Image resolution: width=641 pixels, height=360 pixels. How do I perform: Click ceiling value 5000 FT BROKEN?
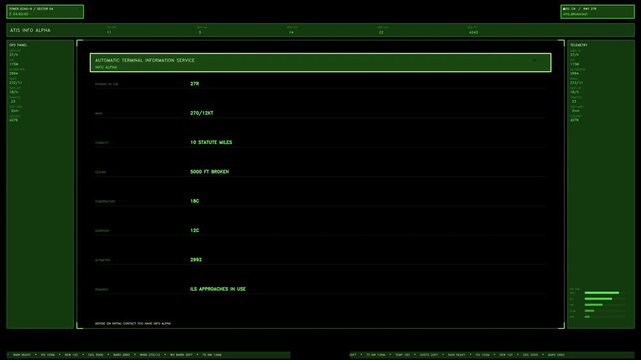click(209, 172)
